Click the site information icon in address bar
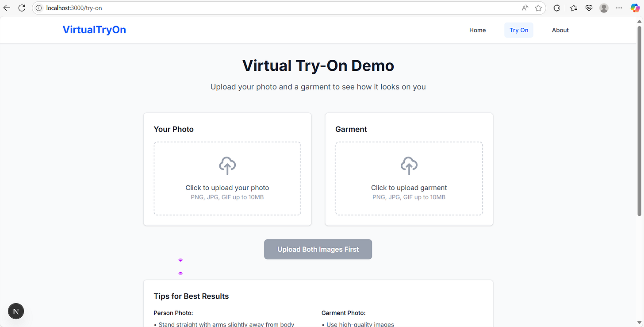The width and height of the screenshot is (644, 327). coord(38,8)
